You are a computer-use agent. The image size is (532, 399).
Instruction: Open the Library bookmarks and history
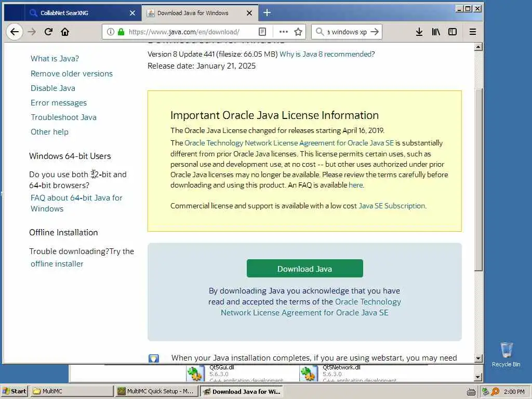pyautogui.click(x=436, y=32)
